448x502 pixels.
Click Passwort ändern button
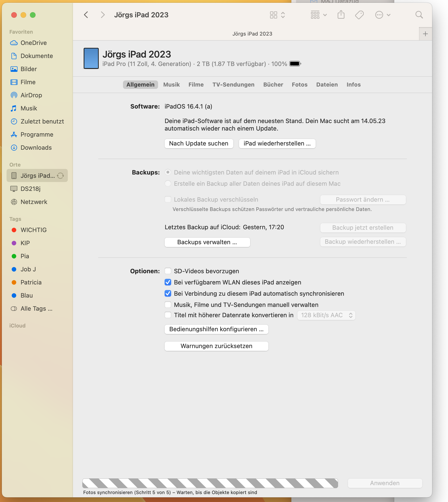pos(363,200)
